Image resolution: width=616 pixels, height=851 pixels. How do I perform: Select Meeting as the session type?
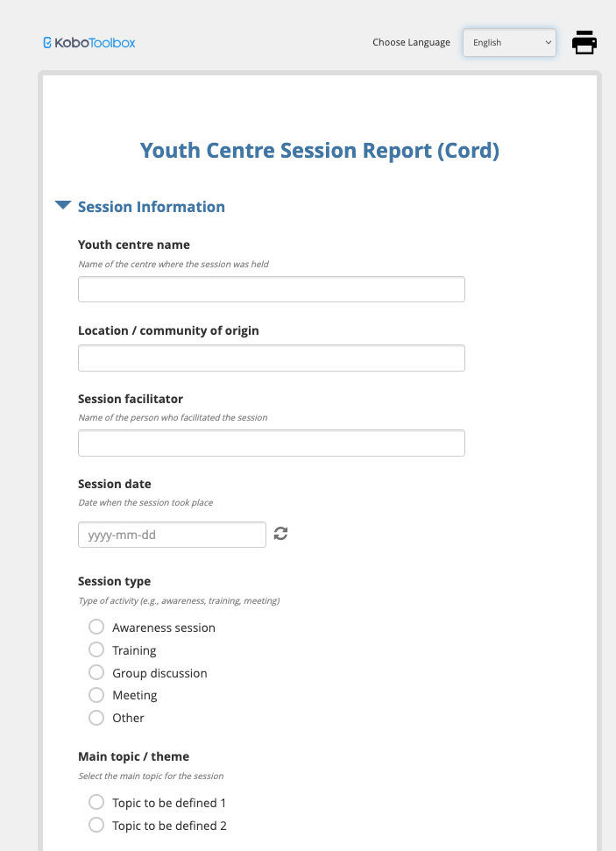(x=96, y=695)
